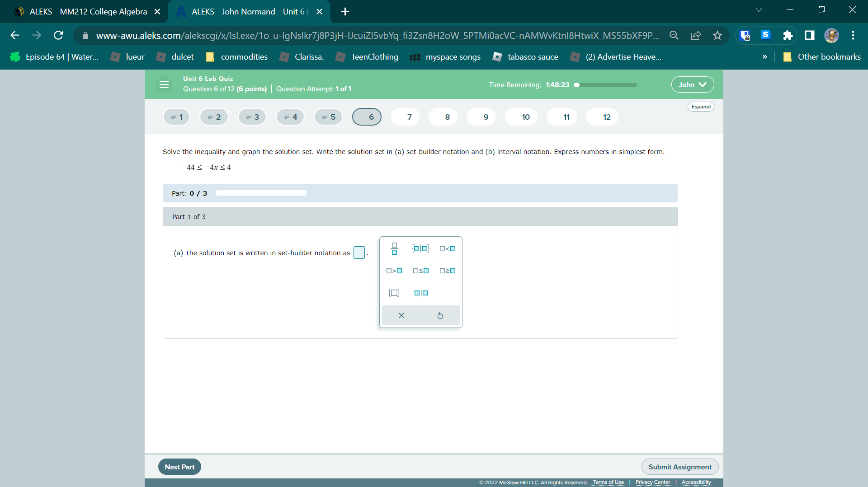Open the ALEKS hamburger menu

point(164,84)
